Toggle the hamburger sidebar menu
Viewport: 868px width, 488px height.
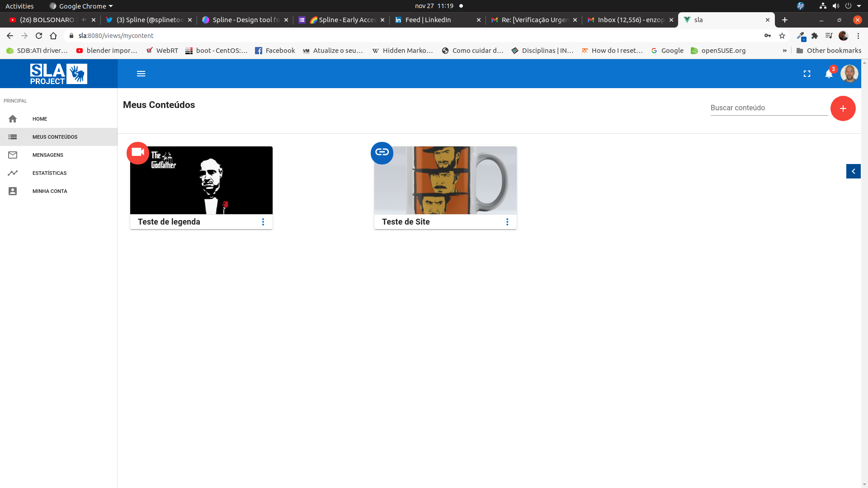click(141, 74)
